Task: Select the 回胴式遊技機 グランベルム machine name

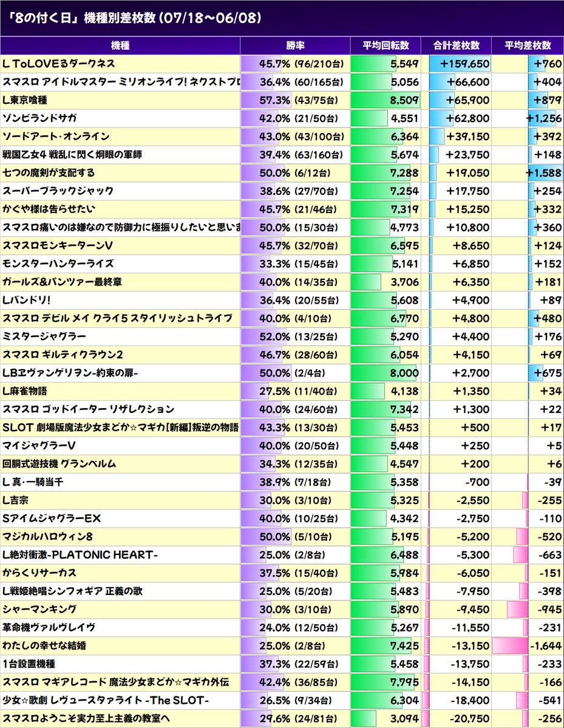Action: [59, 464]
